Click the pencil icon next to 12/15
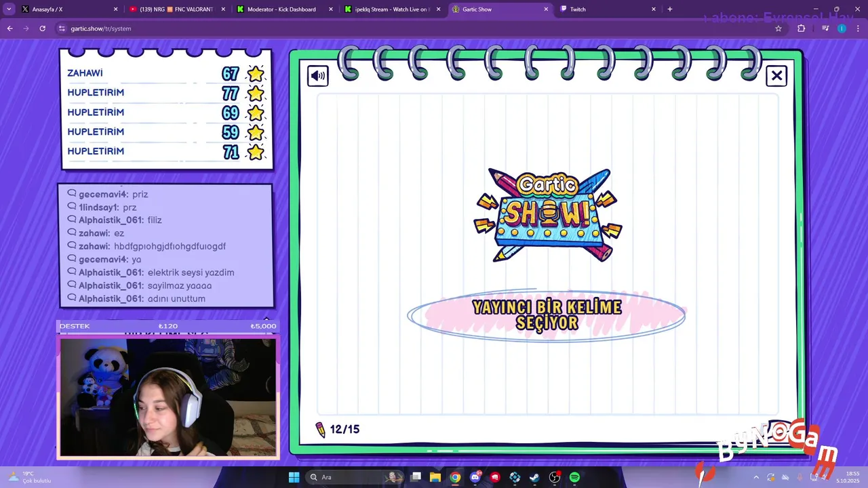 [321, 430]
